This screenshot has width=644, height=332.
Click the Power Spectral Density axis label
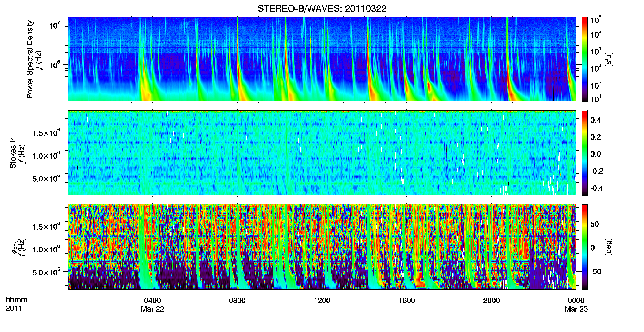click(30, 59)
